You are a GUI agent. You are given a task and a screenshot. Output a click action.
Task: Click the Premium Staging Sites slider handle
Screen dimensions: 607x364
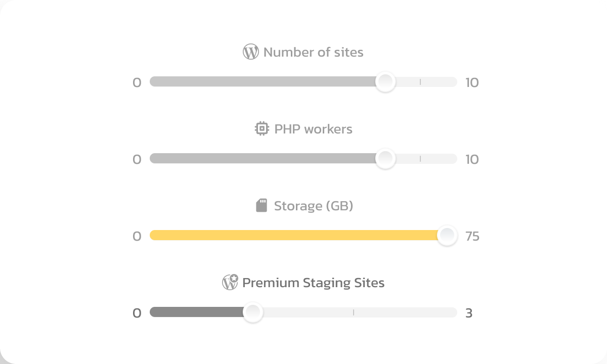252,312
